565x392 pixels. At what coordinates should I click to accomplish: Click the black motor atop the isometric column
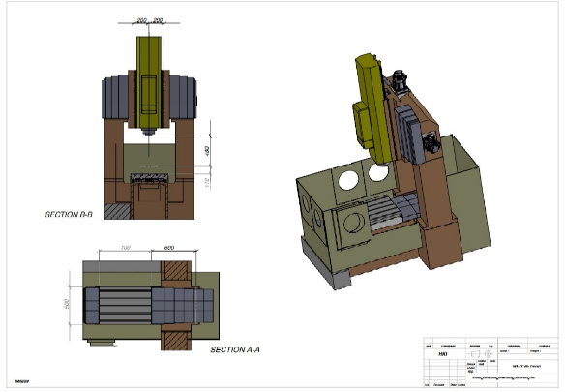coord(400,80)
